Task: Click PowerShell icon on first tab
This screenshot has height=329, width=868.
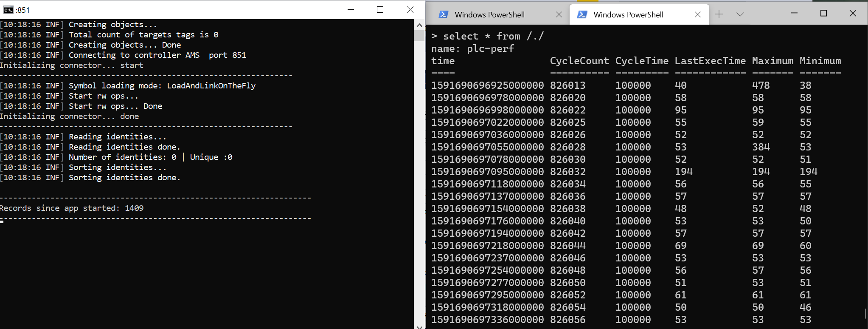Action: click(443, 14)
